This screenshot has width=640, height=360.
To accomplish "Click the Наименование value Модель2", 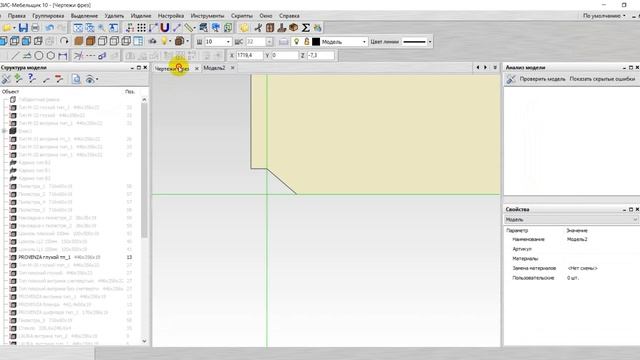I will [577, 239].
